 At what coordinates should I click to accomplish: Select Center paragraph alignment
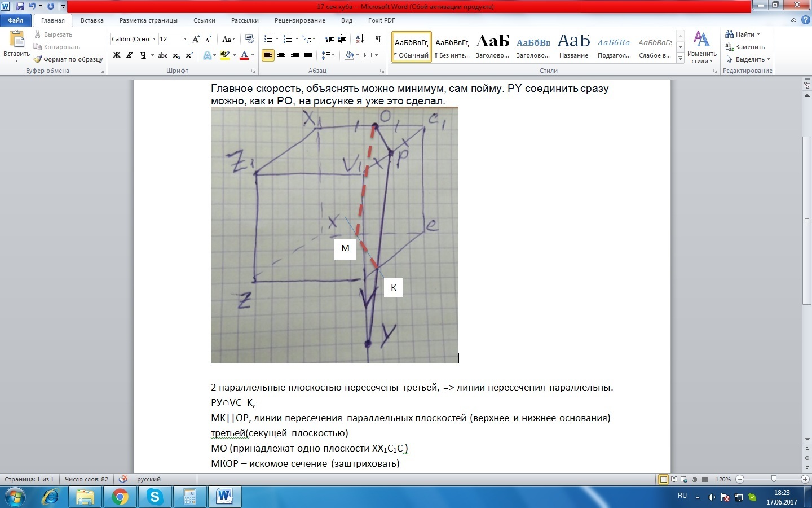tap(281, 55)
